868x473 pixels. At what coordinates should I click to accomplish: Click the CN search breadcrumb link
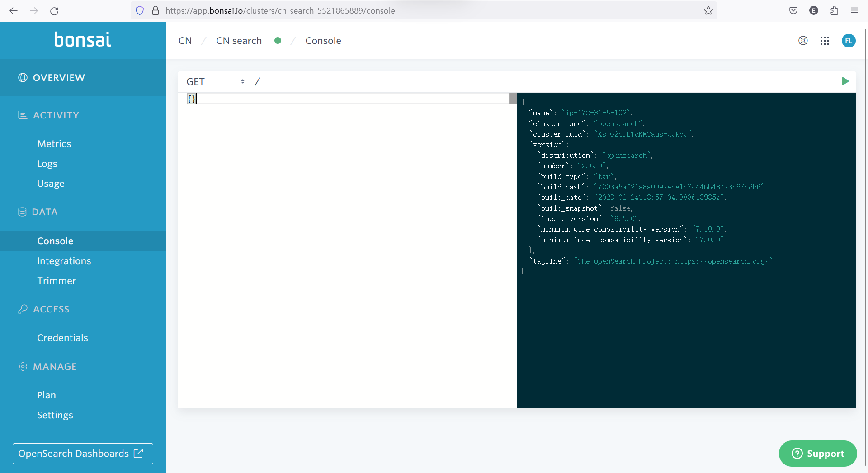[239, 41]
